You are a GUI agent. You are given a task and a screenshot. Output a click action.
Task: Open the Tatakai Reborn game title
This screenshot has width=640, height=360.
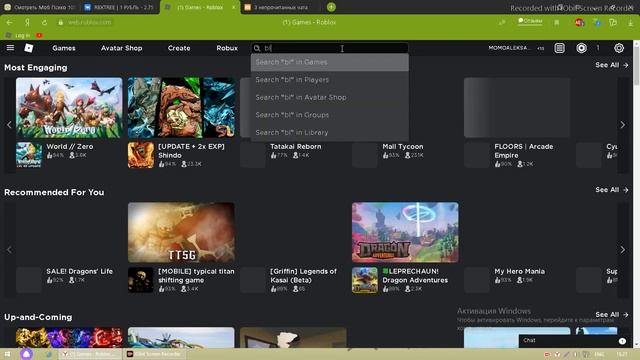[x=296, y=147]
